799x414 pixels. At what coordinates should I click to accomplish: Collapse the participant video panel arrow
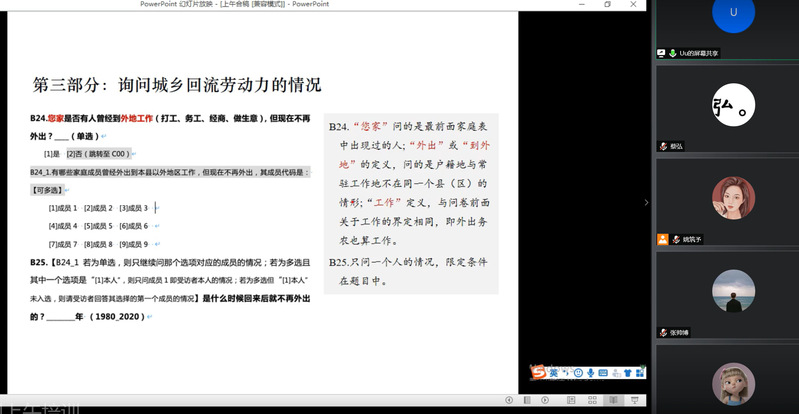(x=645, y=202)
